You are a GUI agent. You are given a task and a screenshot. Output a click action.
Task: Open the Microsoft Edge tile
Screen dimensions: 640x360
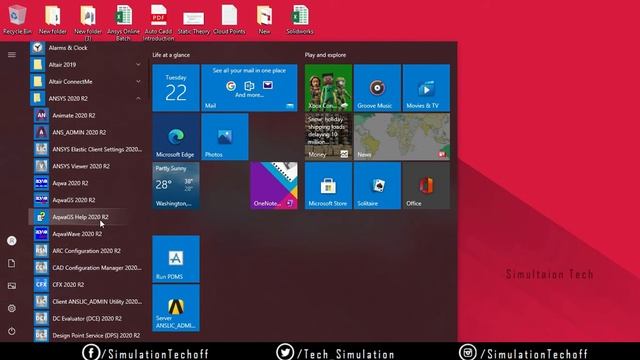coord(176,137)
